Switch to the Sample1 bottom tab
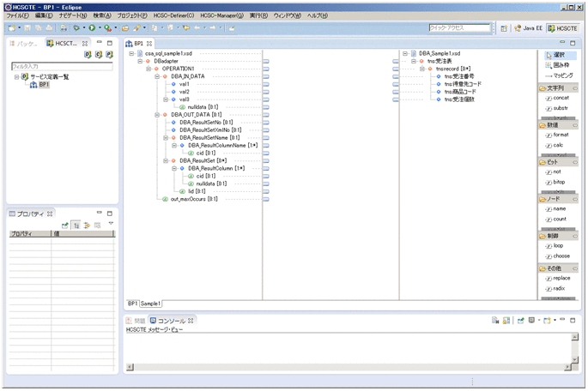588x391 pixels. click(x=151, y=304)
